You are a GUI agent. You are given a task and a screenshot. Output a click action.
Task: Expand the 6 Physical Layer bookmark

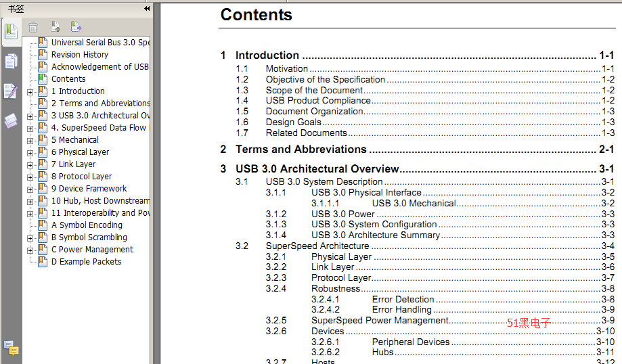pyautogui.click(x=30, y=153)
